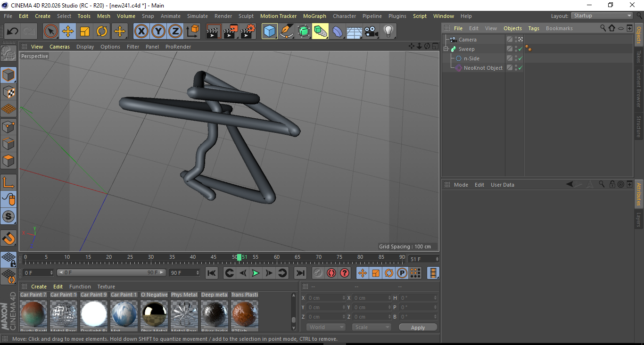Open the MoGraph menu
Viewport: 644px width, 345px height.
[314, 16]
